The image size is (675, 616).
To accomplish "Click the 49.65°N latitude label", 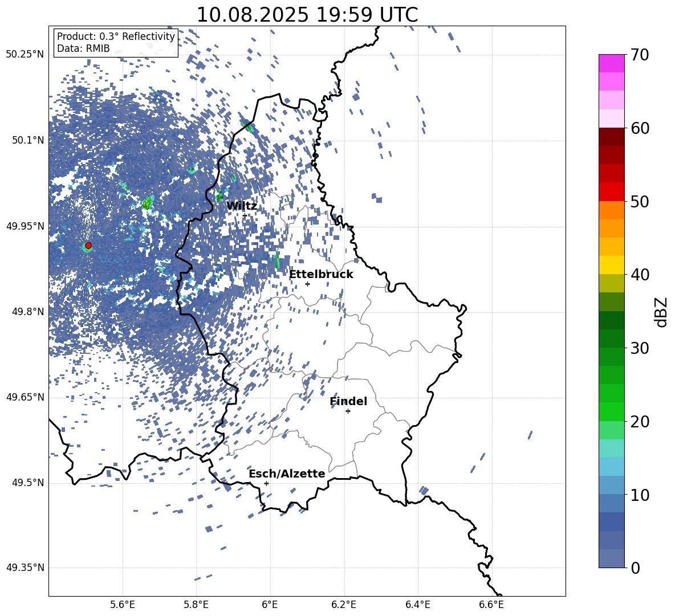I will coord(25,397).
